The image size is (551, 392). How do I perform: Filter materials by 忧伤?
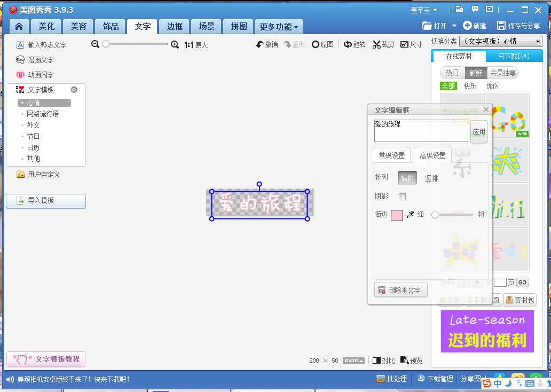[492, 86]
